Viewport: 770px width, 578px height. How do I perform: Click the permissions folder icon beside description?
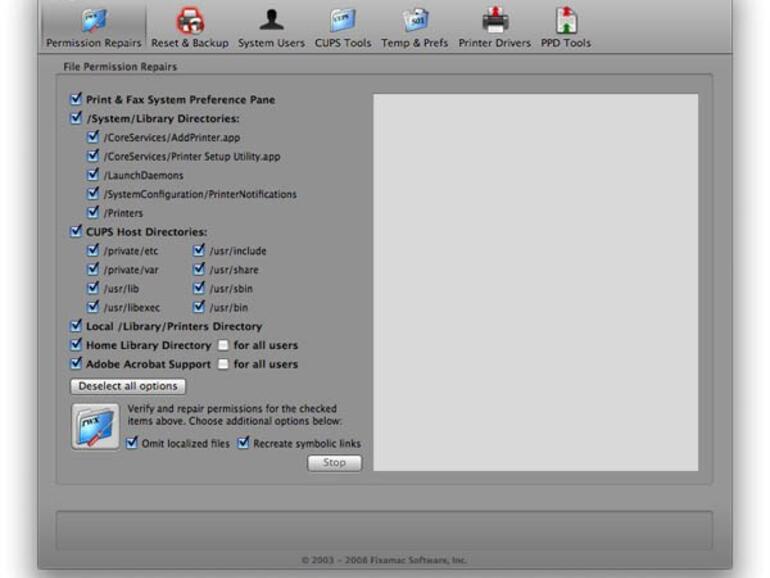(95, 426)
